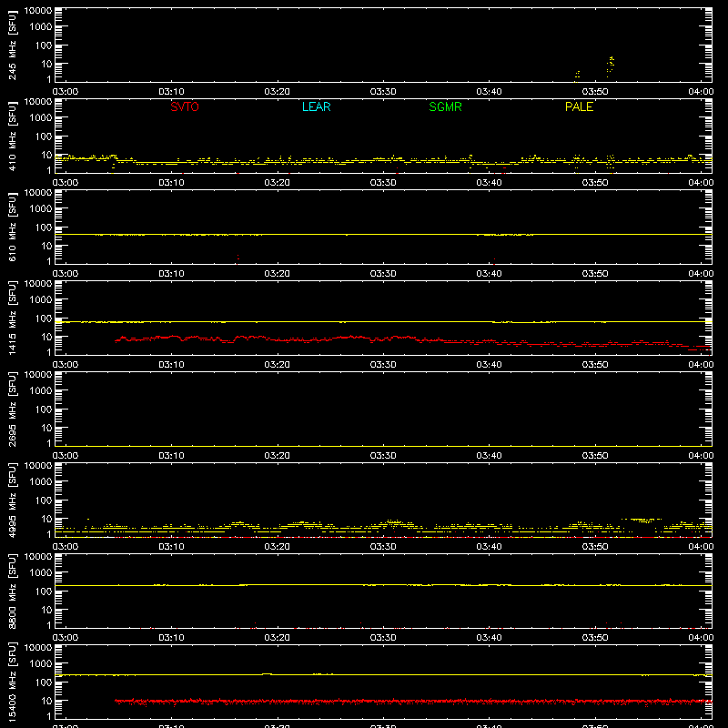
Task: Select the 8800 MHz [SFU] axis title
Action: coord(13,591)
